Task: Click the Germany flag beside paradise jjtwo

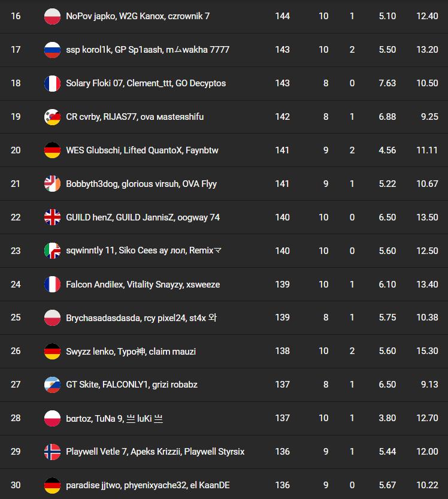Action: (53, 485)
